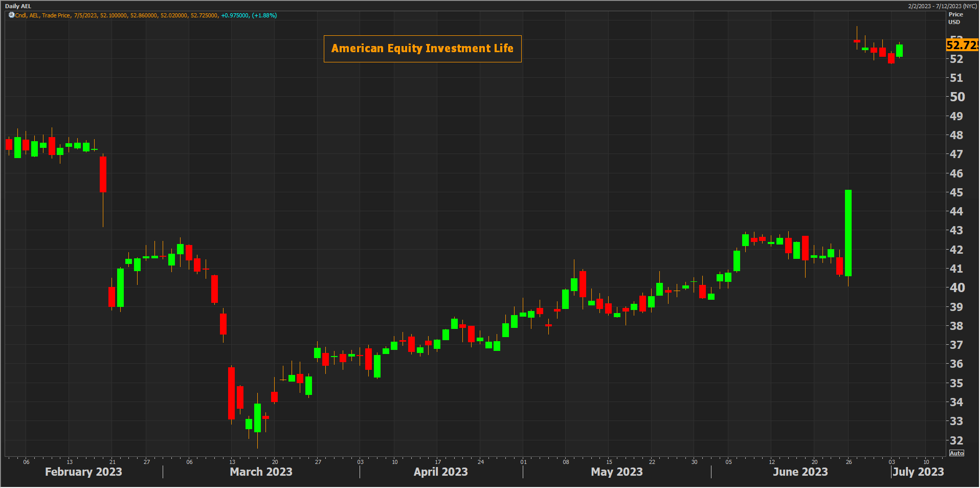The width and height of the screenshot is (980, 488).
Task: Click the May 2023 month label
Action: coord(616,472)
